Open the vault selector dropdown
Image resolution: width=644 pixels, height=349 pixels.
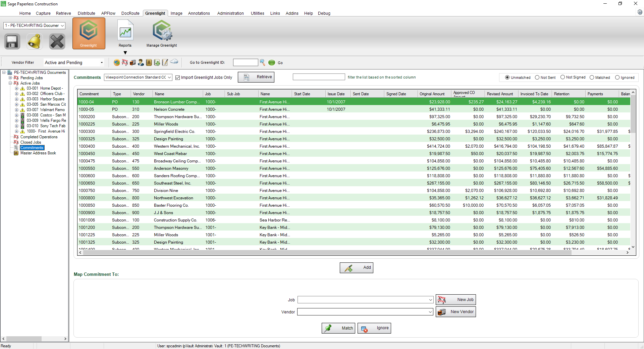click(62, 26)
